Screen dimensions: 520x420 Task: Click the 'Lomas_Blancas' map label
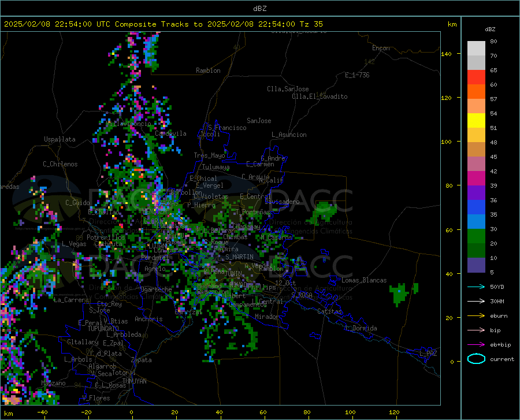(x=364, y=280)
